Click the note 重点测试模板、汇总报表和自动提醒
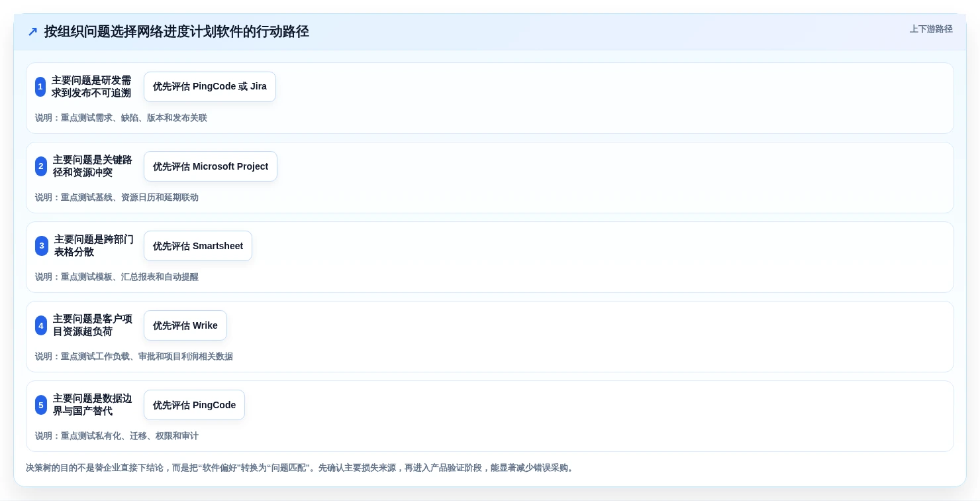Screen dimensions: 980x501 coord(117,277)
